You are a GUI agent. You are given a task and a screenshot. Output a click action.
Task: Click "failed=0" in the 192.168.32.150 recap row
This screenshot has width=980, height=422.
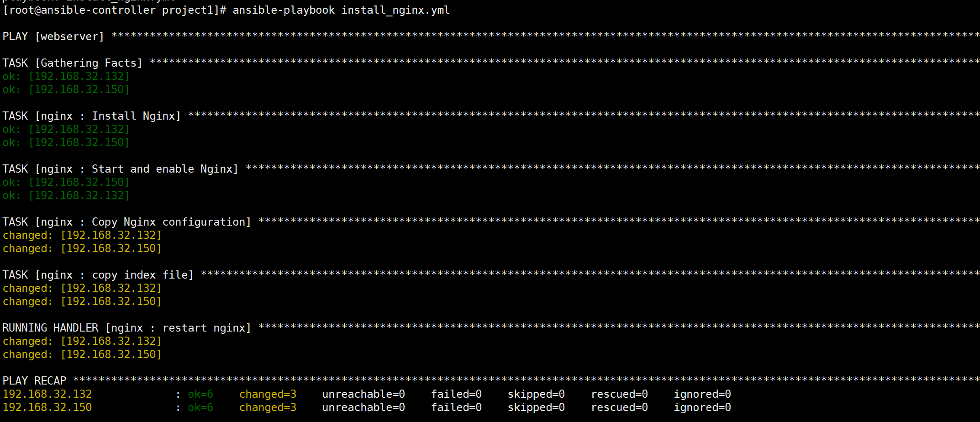tap(457, 407)
